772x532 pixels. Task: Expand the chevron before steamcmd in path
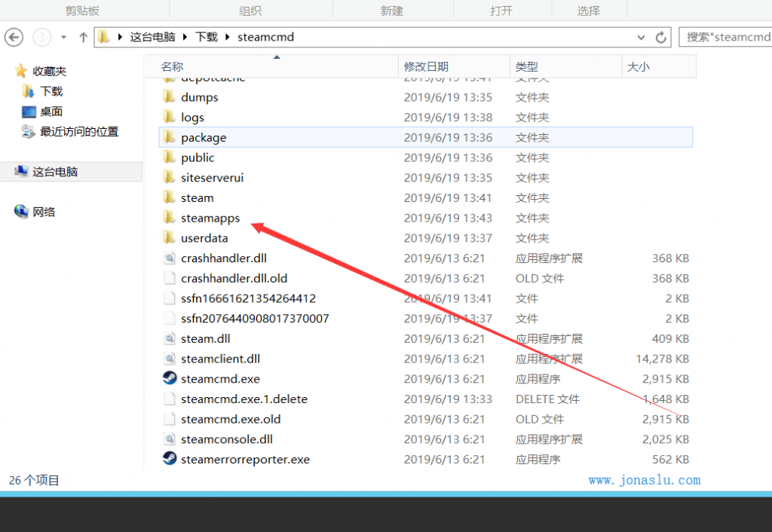228,37
